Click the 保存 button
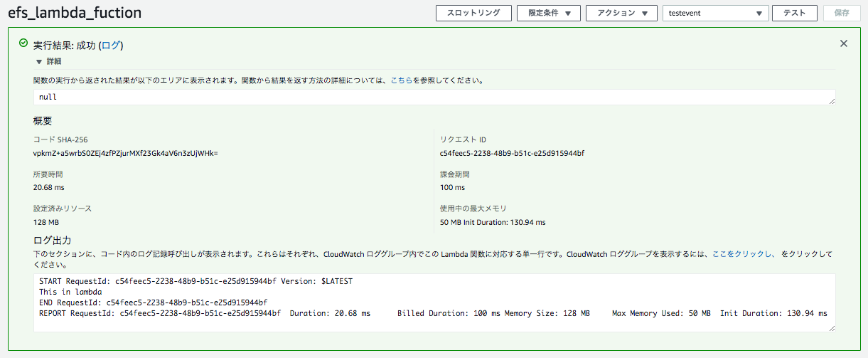The width and height of the screenshot is (868, 358). (842, 14)
